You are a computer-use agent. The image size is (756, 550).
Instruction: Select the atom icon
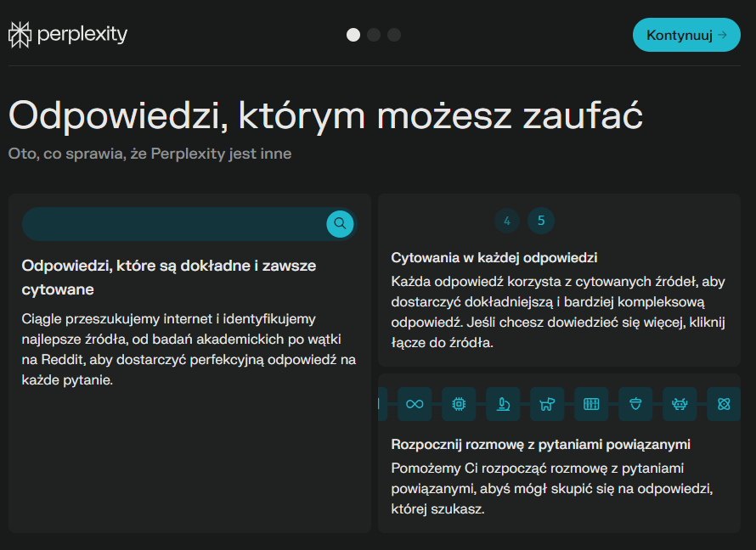pyautogui.click(x=724, y=404)
